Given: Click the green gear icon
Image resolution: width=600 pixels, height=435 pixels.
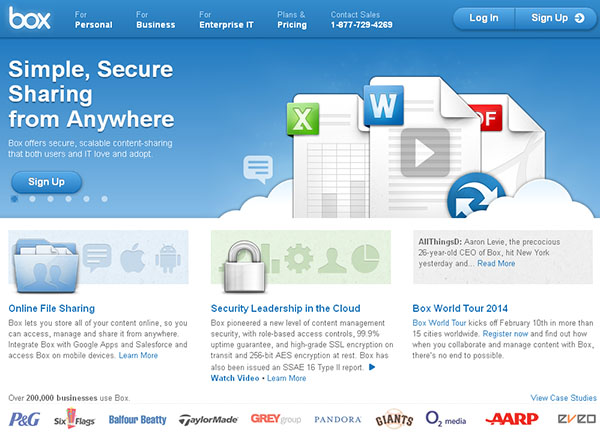Looking at the screenshot, I should click(x=298, y=258).
